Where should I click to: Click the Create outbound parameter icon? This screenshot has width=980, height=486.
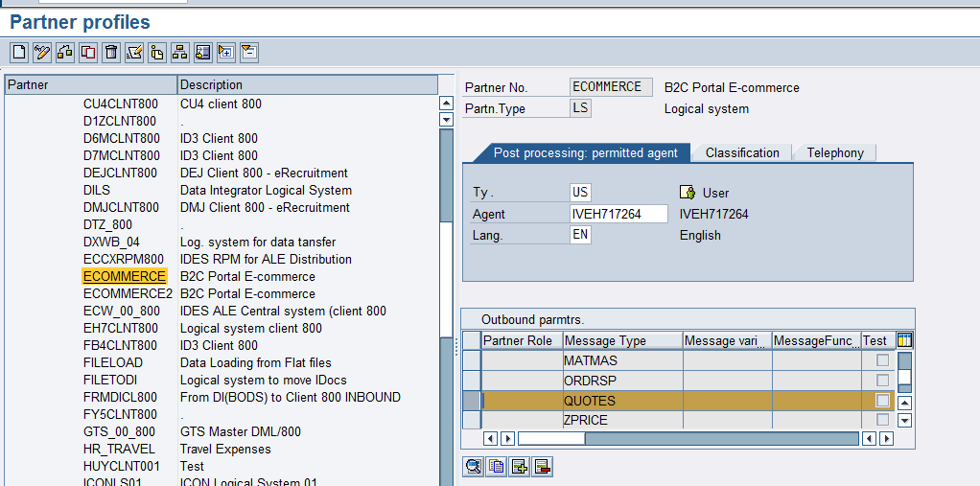point(520,467)
